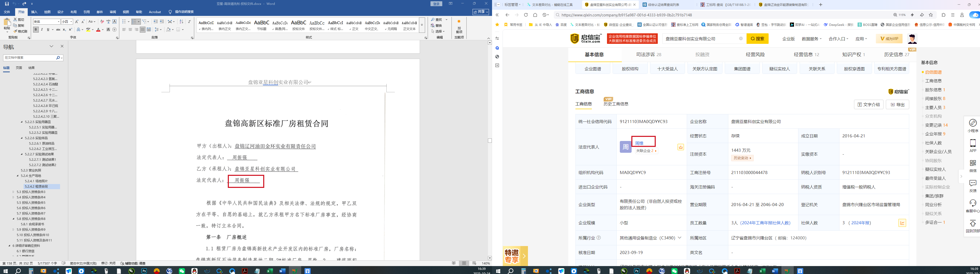Open Excel from the left taskbar
The width and height of the screenshot is (980, 274).
click(x=270, y=271)
